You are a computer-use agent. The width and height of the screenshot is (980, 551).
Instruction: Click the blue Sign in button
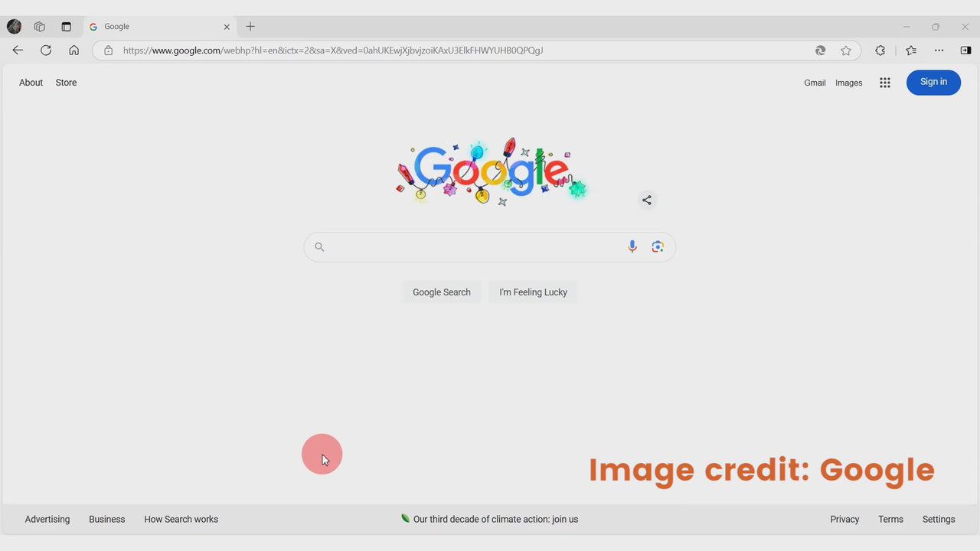pos(933,83)
